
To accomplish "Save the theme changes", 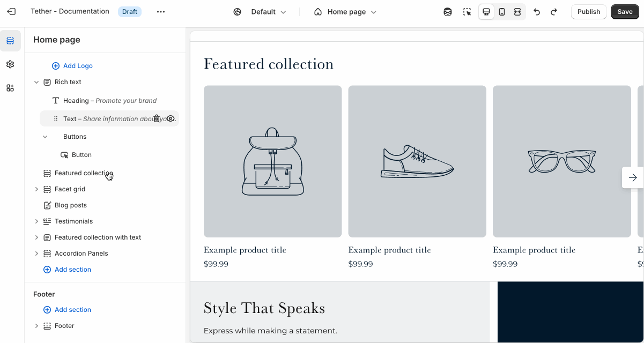I will coord(625,12).
